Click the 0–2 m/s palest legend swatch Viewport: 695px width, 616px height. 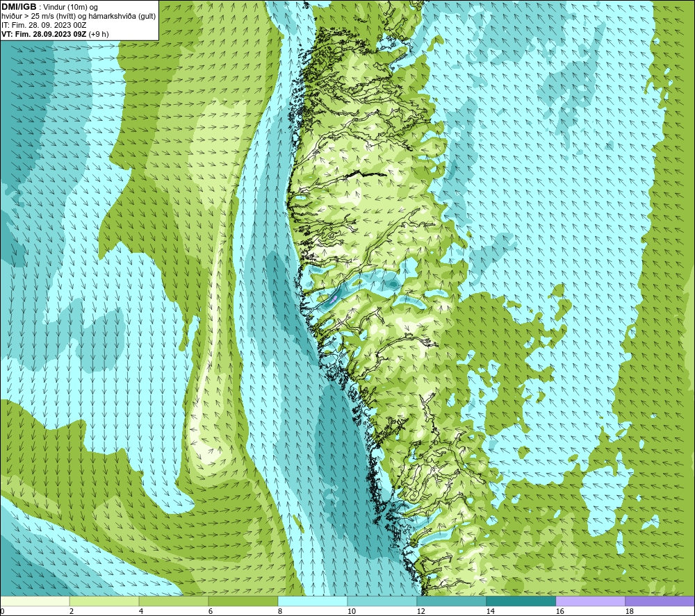point(35,601)
